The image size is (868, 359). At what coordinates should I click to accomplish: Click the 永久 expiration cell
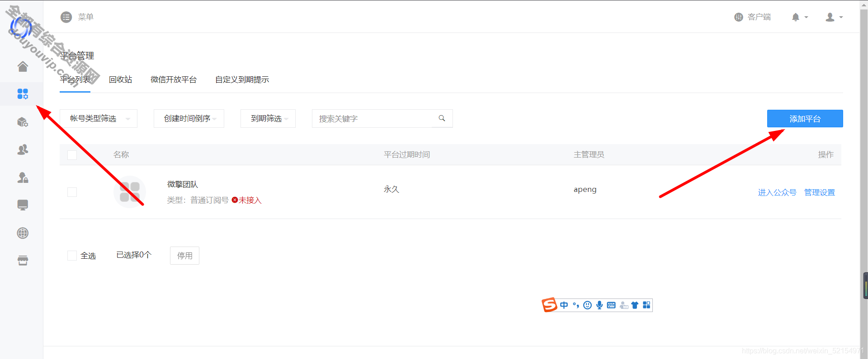coord(392,189)
